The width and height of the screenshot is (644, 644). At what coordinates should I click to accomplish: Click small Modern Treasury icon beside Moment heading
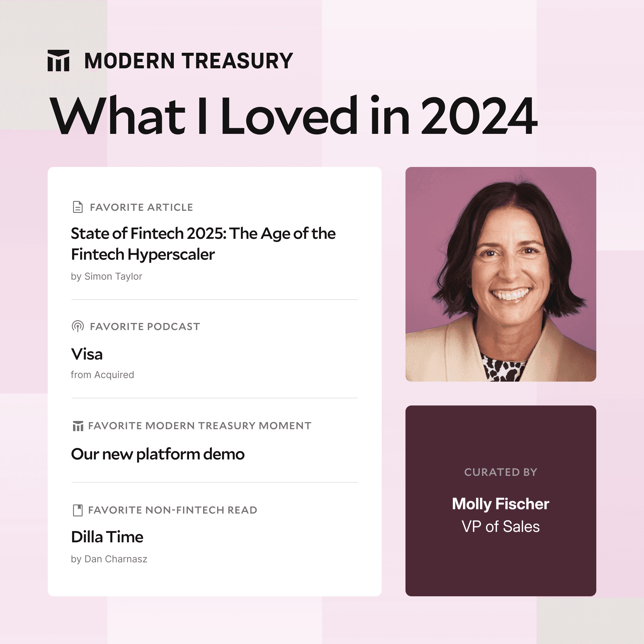pyautogui.click(x=78, y=426)
